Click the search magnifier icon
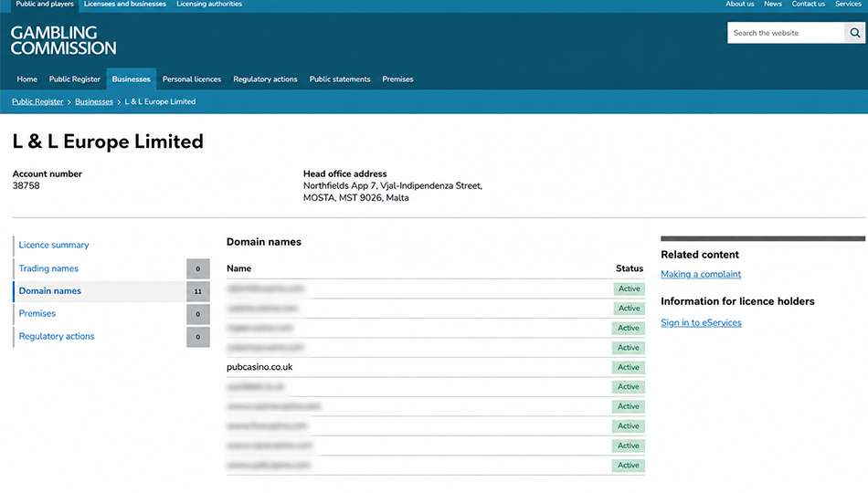Screen dimensions: 868x493 854,33
